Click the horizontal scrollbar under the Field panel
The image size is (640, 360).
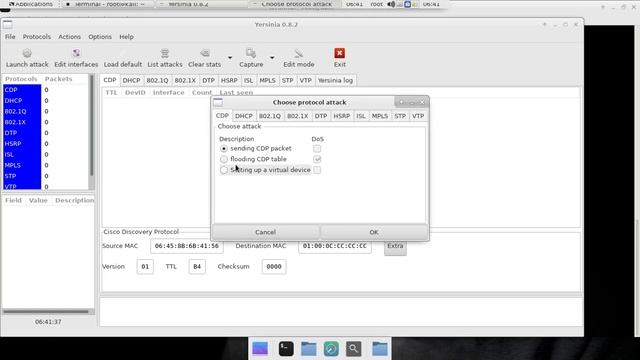coord(46,311)
